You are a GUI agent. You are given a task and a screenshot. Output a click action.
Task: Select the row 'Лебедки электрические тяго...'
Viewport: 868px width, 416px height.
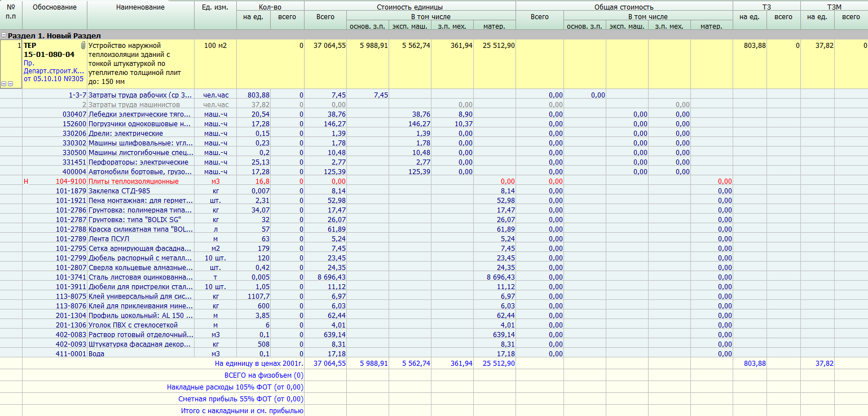click(x=434, y=114)
